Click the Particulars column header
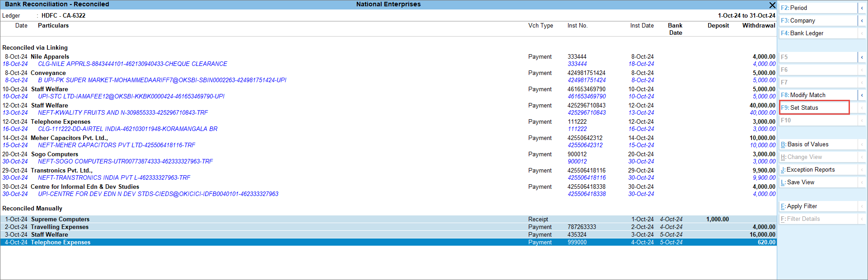The height and width of the screenshot is (280, 868). tap(53, 26)
